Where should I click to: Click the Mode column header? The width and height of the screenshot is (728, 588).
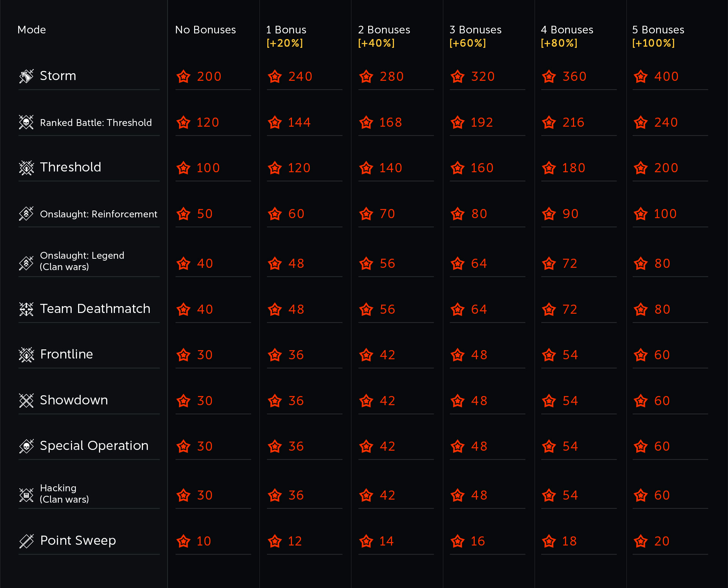(32, 30)
